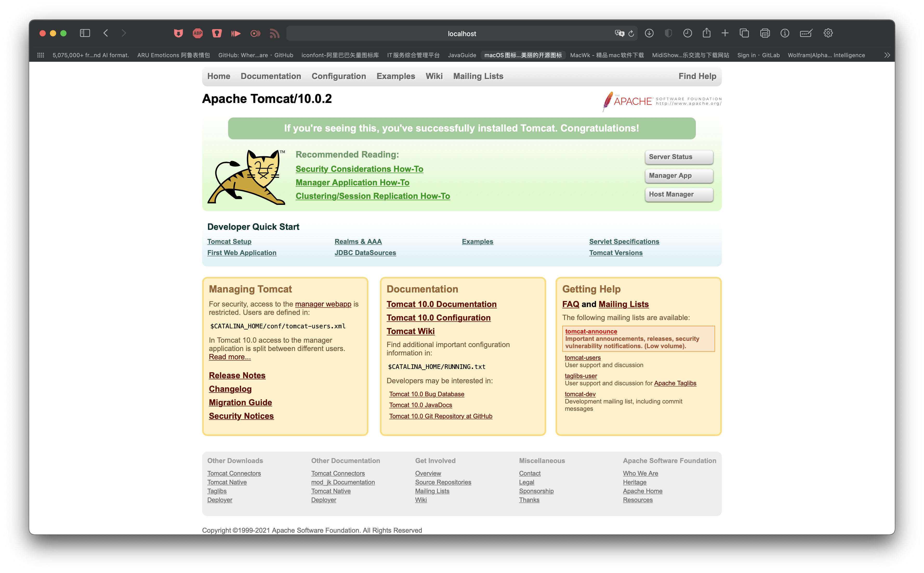
Task: Open the JavaGuide bookmark
Action: (462, 55)
